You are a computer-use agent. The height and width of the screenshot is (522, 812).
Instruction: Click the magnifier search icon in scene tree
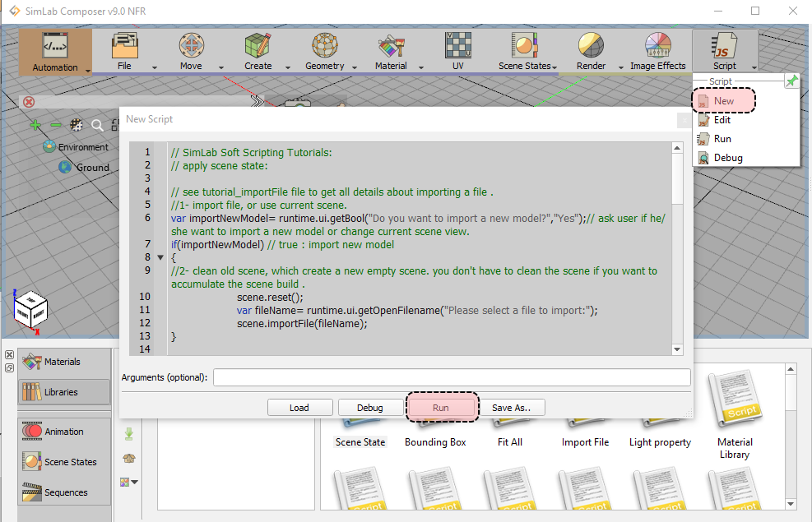(97, 125)
